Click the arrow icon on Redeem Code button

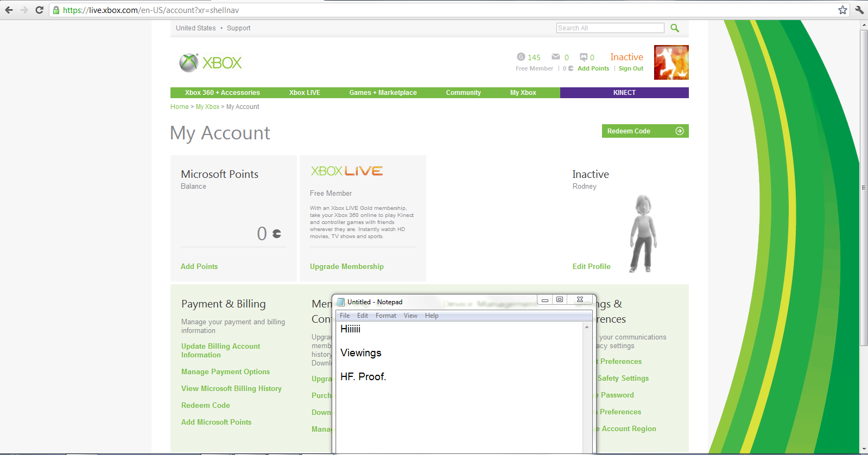tap(679, 131)
